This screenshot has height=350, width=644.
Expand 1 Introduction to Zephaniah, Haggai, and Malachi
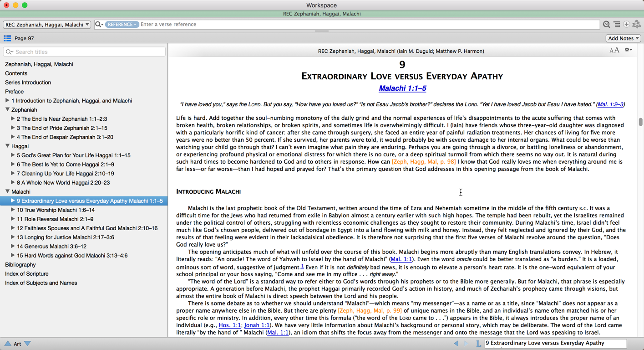(x=7, y=101)
